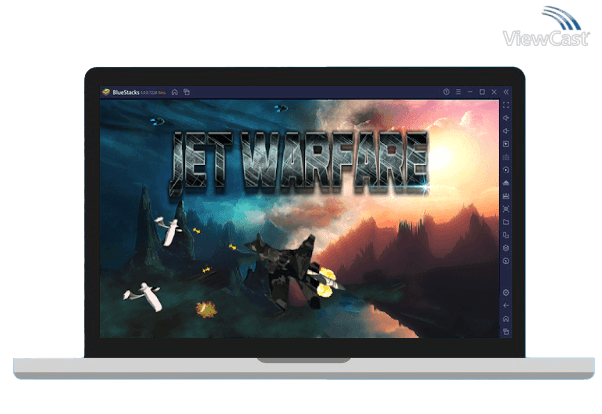602x414 pixels.
Task: Click the JET WARFARE title text
Action: pos(299,162)
